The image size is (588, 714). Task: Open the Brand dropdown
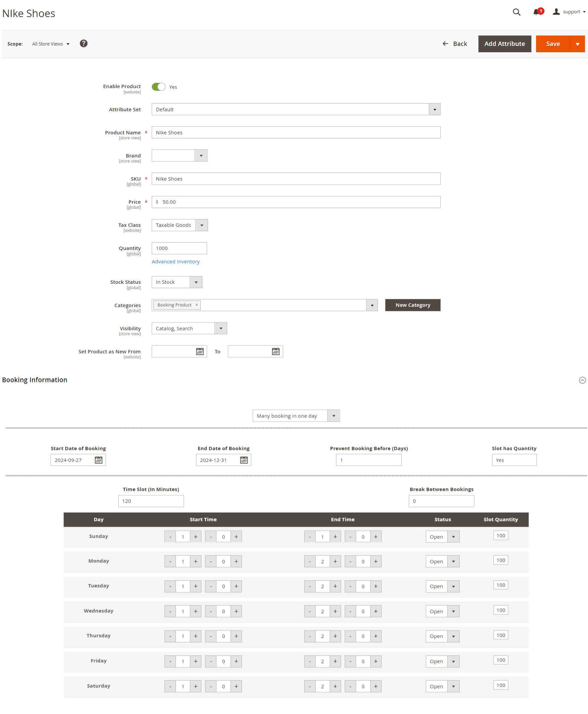click(x=179, y=155)
